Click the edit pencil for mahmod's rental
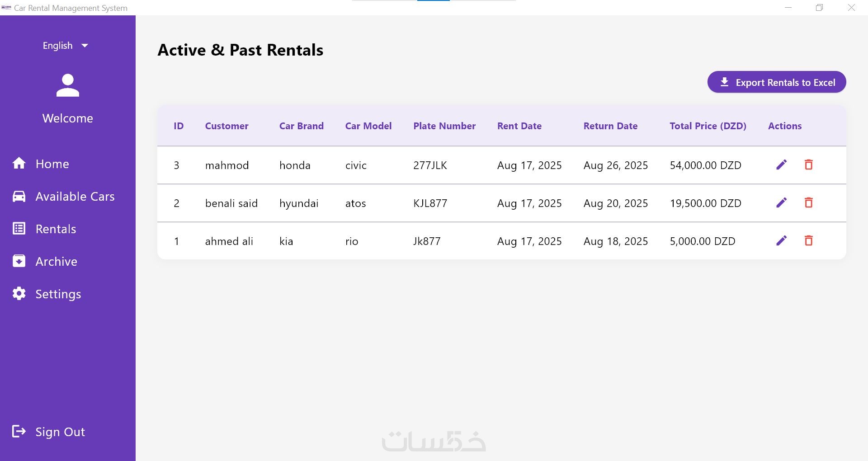 pyautogui.click(x=781, y=165)
